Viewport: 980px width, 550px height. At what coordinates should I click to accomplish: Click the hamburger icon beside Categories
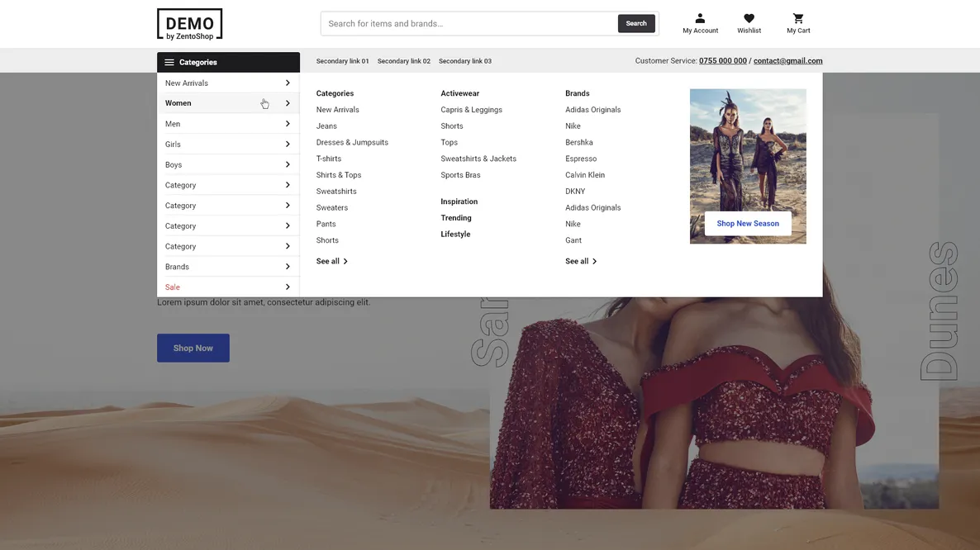pyautogui.click(x=169, y=63)
